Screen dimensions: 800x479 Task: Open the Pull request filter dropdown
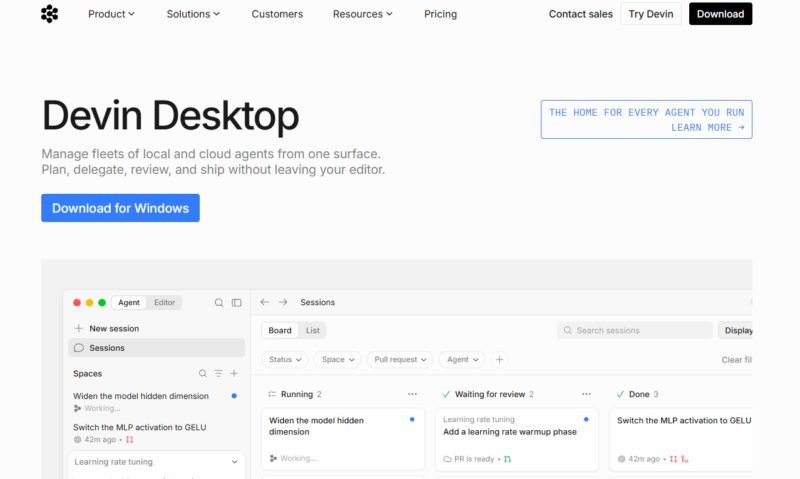[x=400, y=360]
